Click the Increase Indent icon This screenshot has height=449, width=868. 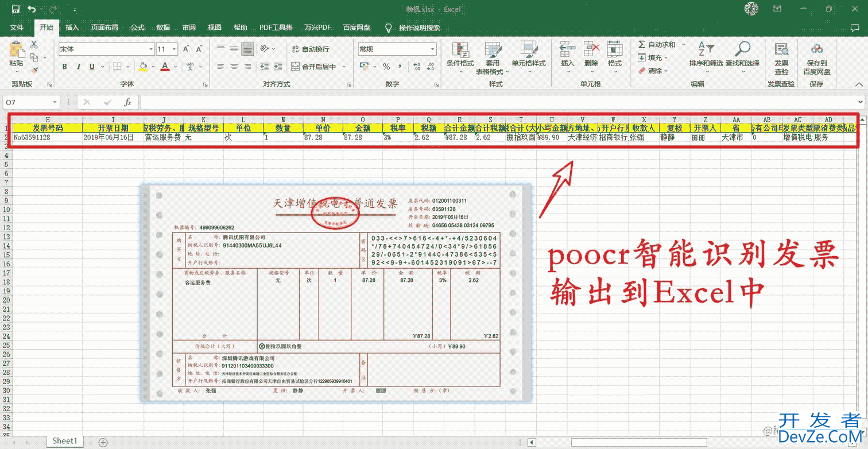tap(277, 67)
